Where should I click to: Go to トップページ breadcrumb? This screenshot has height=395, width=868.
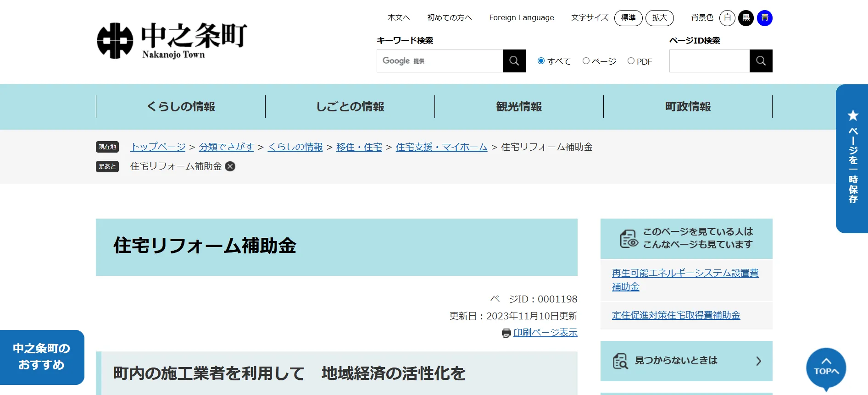(x=158, y=147)
